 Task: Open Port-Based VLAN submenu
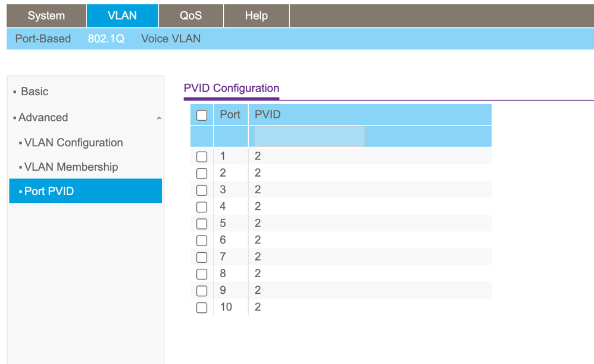(43, 39)
